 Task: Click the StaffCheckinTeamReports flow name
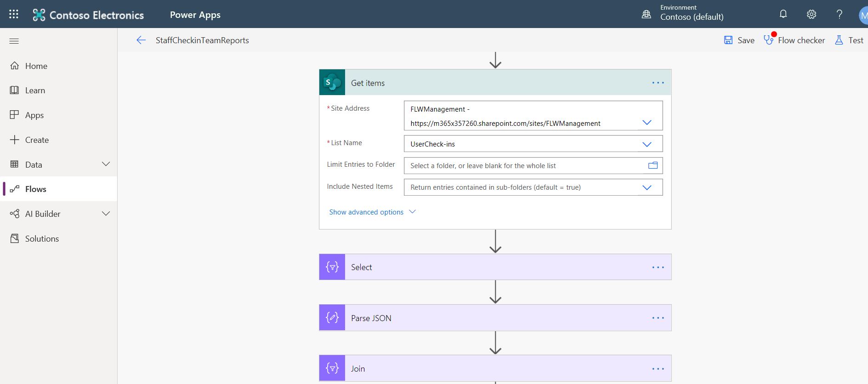[202, 40]
